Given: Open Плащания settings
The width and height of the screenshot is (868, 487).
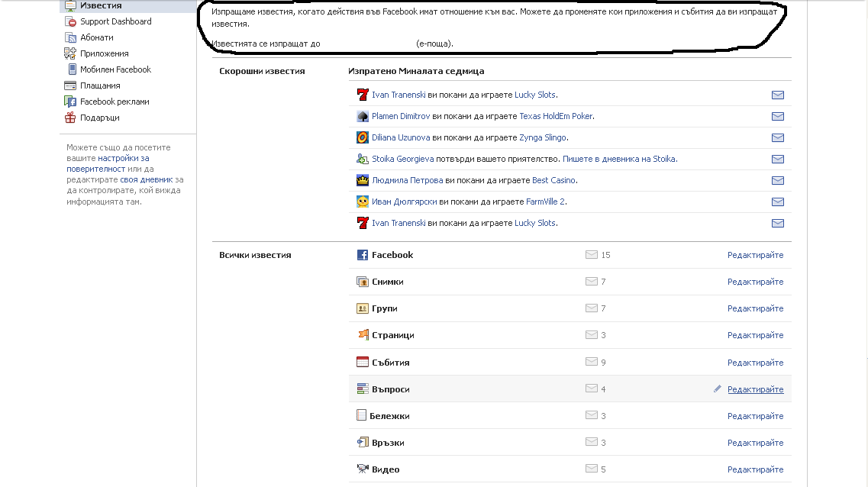Looking at the screenshot, I should [100, 85].
